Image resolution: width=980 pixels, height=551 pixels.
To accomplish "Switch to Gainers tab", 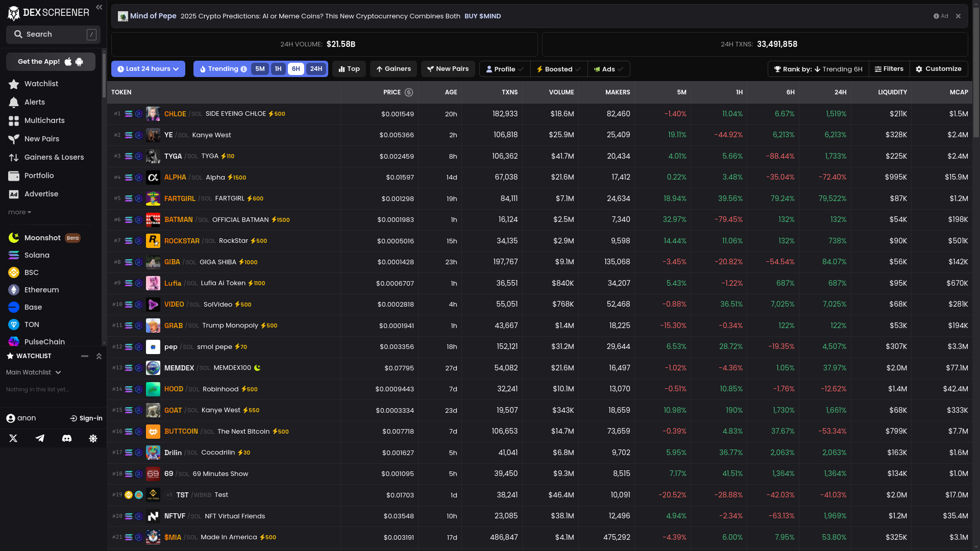I will (x=394, y=69).
